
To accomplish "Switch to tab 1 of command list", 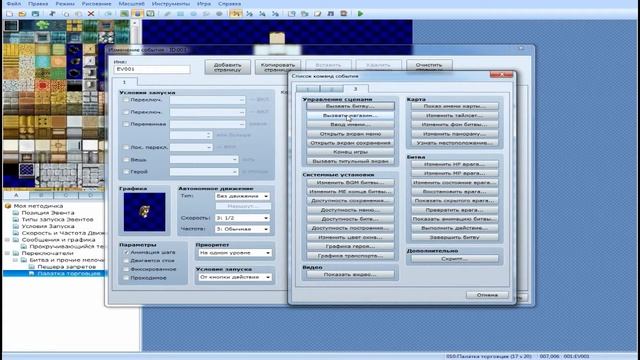I will tap(308, 89).
